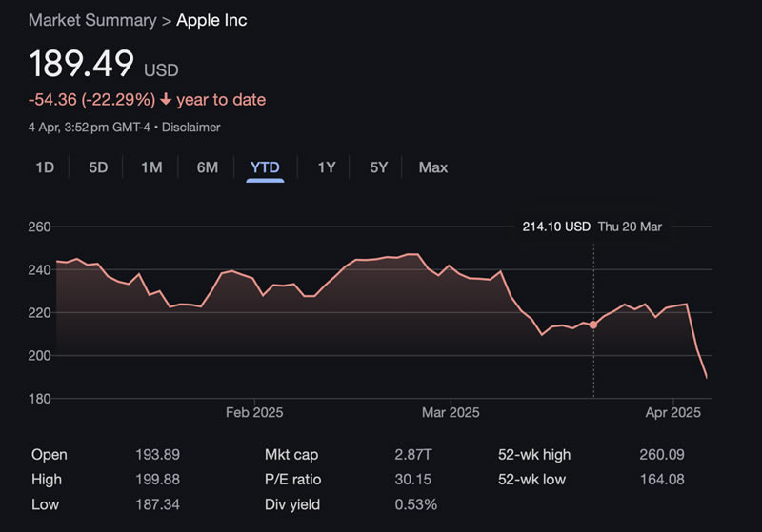The height and width of the screenshot is (532, 762).
Task: Click the 189.49 stock price
Action: [83, 65]
